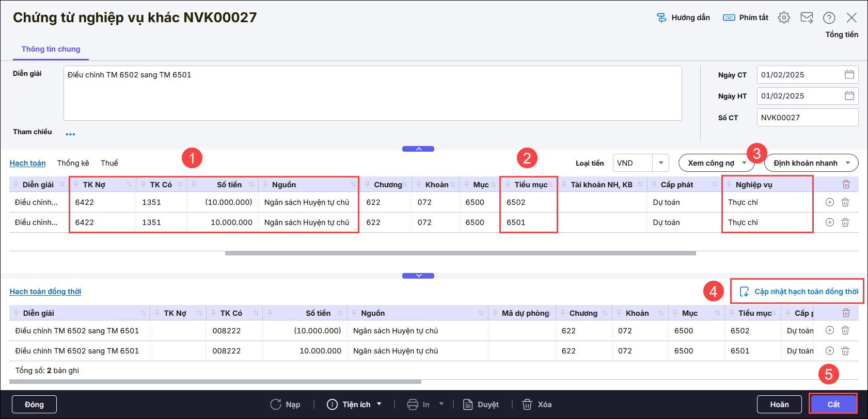Collapse the Hạch toán grid panel
This screenshot has height=419, width=868.
[418, 276]
